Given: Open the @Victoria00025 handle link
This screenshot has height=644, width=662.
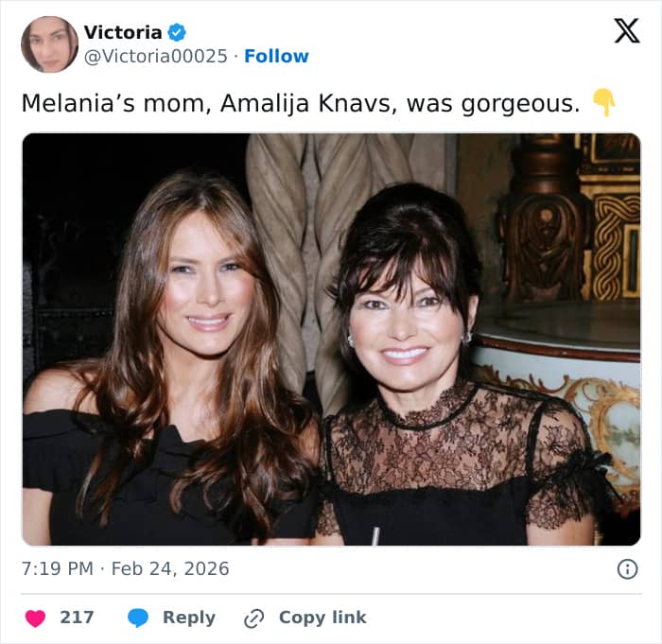Looking at the screenshot, I should [x=156, y=56].
